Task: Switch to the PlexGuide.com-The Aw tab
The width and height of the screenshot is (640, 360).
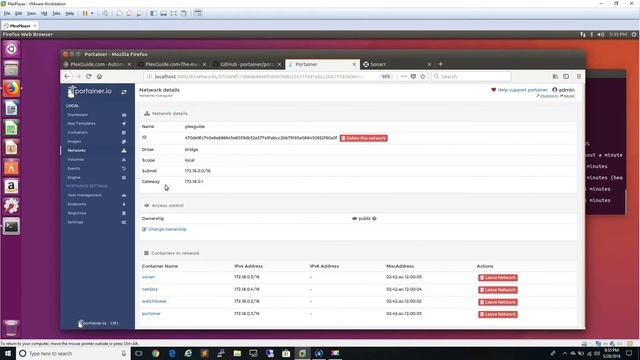Action: pos(172,64)
